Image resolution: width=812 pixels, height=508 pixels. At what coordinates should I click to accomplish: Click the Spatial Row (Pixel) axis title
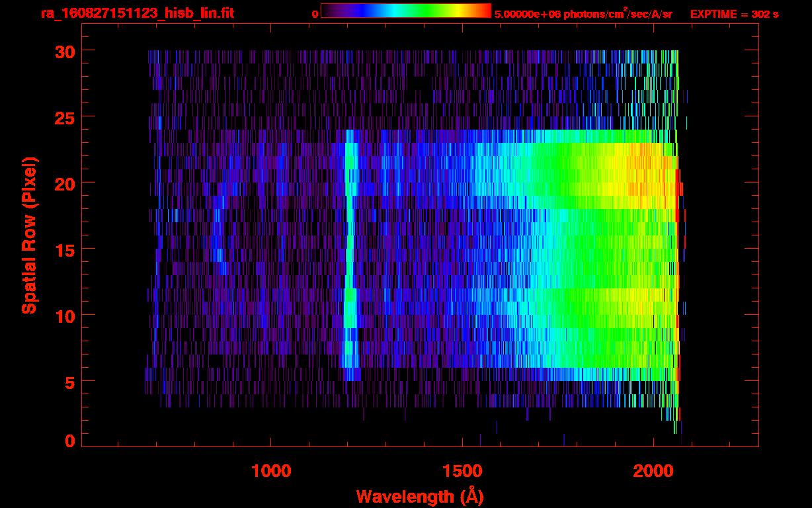click(29, 235)
